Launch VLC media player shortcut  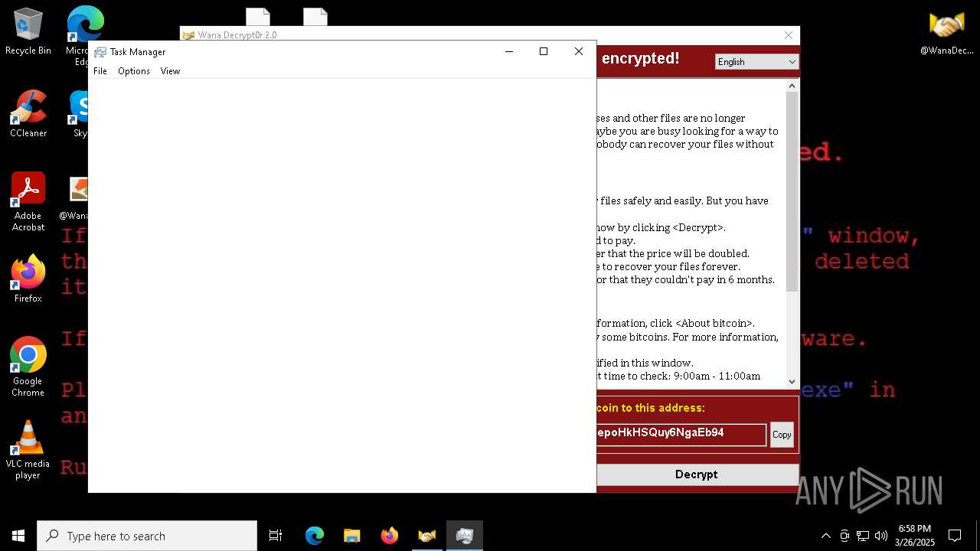28,450
